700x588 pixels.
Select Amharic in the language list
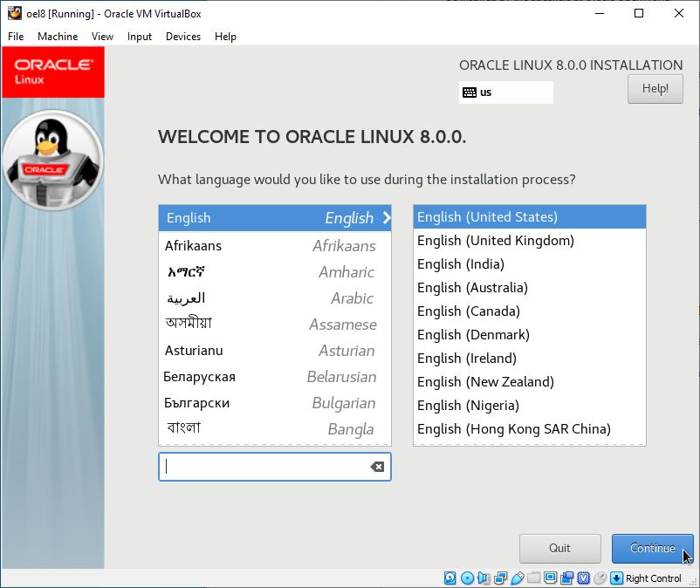pos(275,272)
